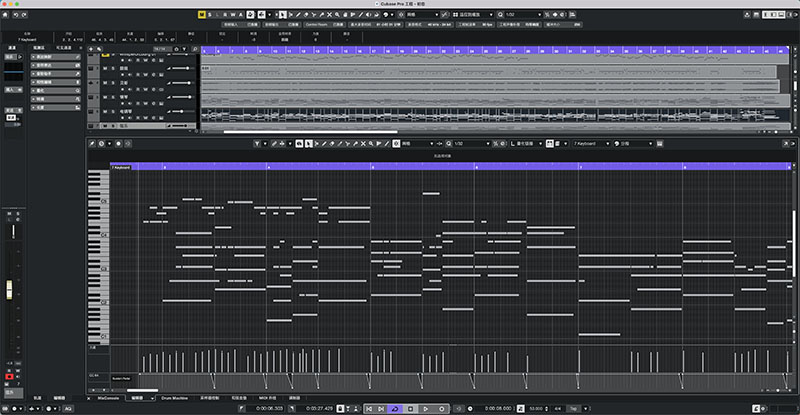Click the Home icon at top left

tap(5, 15)
